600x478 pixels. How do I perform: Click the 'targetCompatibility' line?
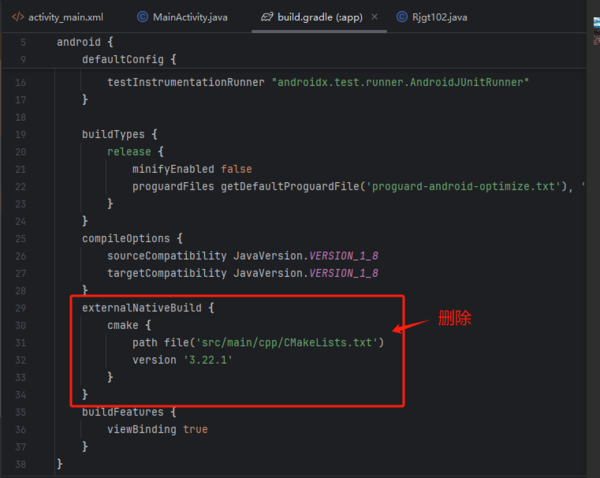point(243,273)
